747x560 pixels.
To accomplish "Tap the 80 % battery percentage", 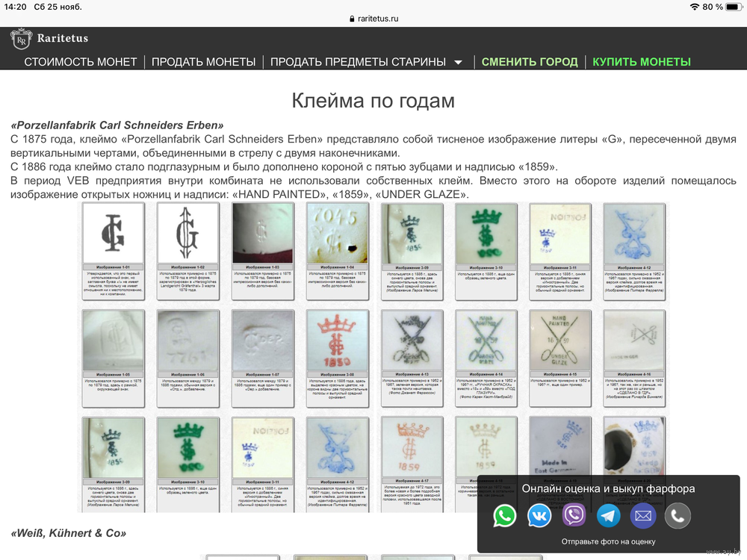I will pyautogui.click(x=712, y=7).
